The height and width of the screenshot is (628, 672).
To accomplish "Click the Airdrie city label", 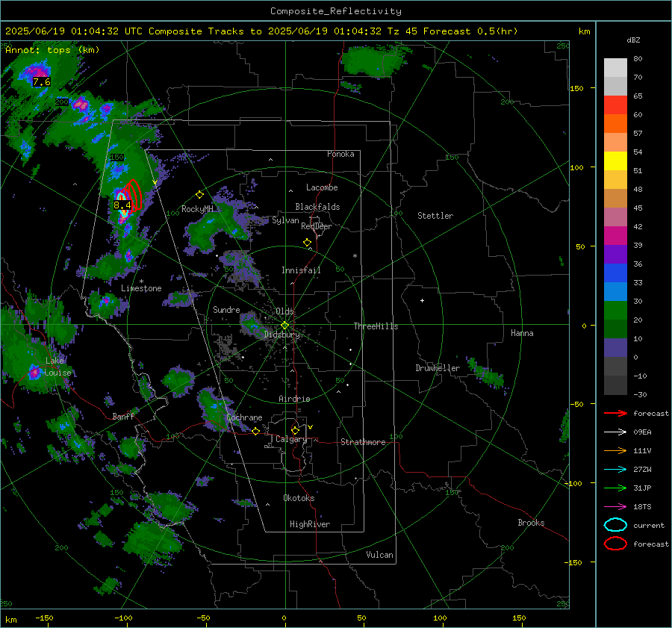I will click(294, 399).
